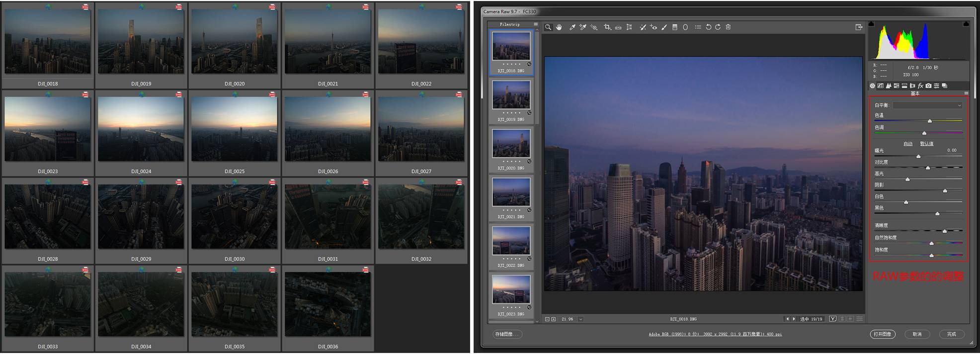
Task: Select the Hand tool
Action: point(559,27)
